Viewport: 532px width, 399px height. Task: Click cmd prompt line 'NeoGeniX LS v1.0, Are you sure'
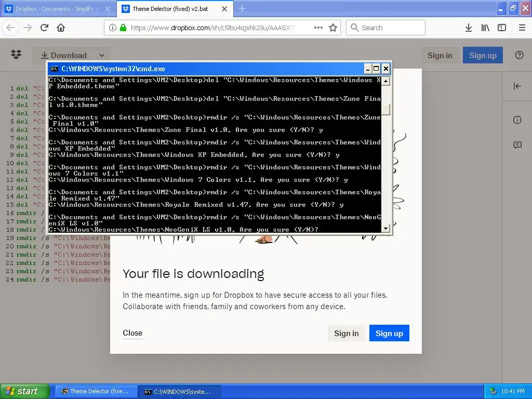coord(183,230)
